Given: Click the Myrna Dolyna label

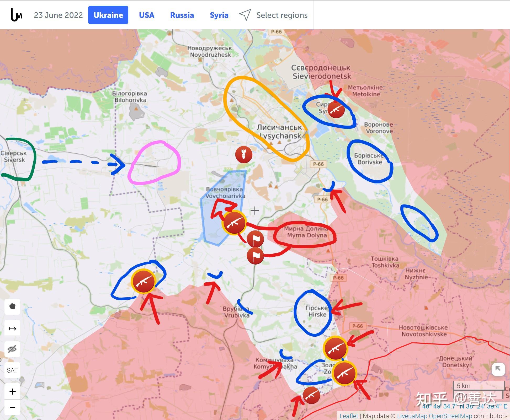Looking at the screenshot, I should 306,232.
